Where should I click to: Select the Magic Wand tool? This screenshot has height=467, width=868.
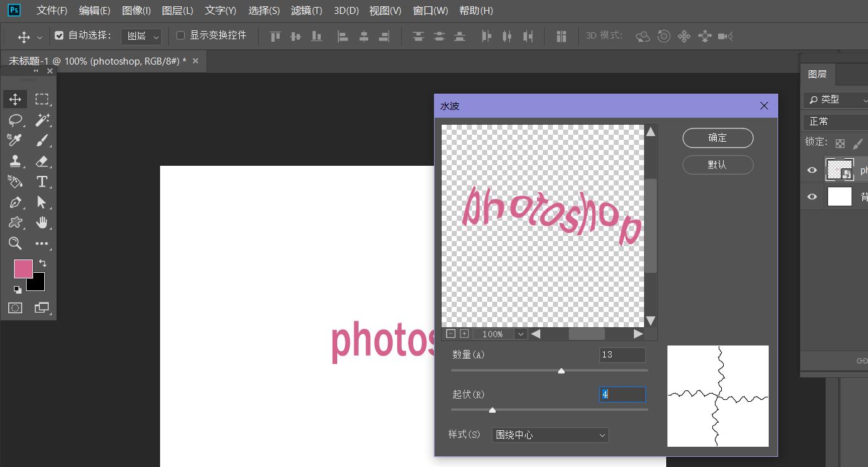[42, 120]
